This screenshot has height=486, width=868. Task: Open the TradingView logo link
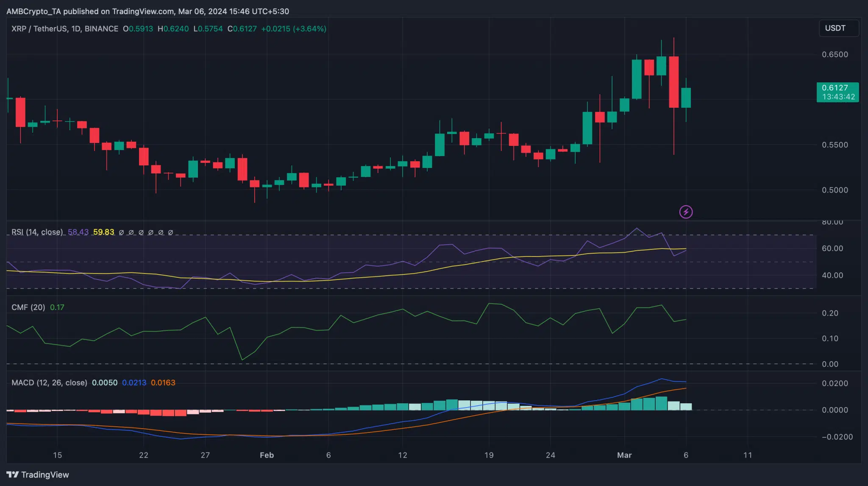[x=38, y=475]
